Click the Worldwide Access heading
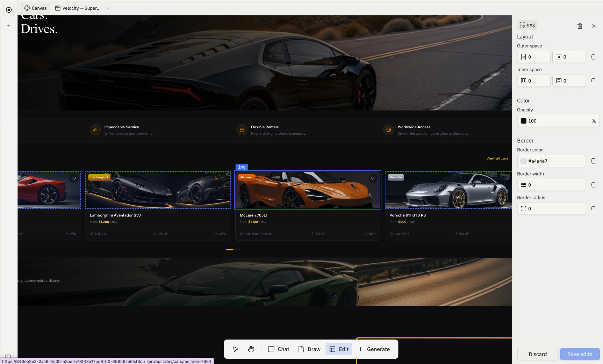This screenshot has width=603, height=364. pyautogui.click(x=414, y=127)
